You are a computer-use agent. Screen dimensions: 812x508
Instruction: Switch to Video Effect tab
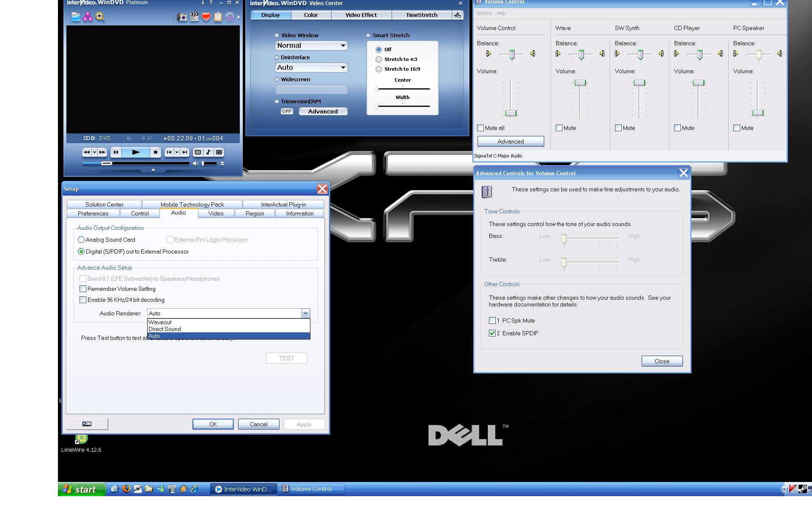point(361,15)
